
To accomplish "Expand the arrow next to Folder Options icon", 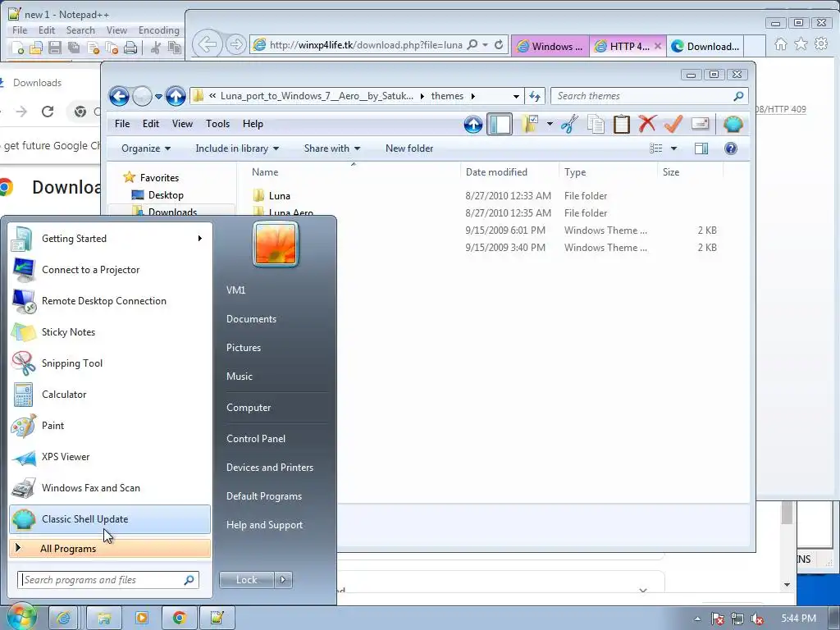I will pyautogui.click(x=550, y=125).
